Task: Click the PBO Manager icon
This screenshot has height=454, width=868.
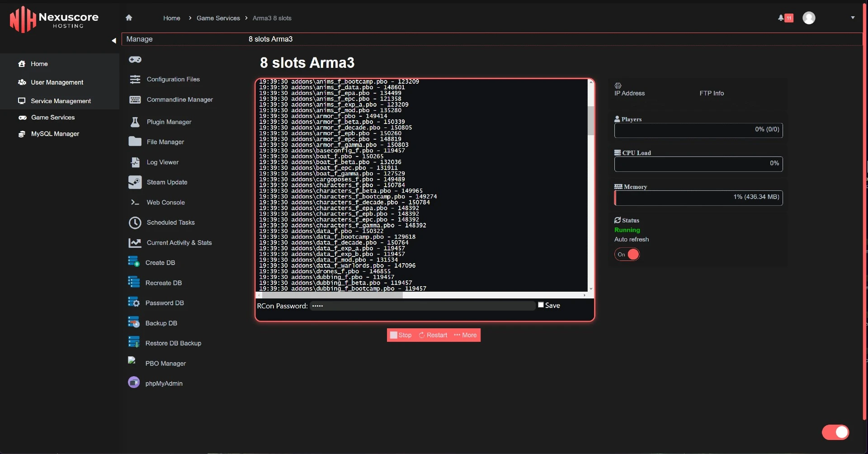Action: coord(132,360)
